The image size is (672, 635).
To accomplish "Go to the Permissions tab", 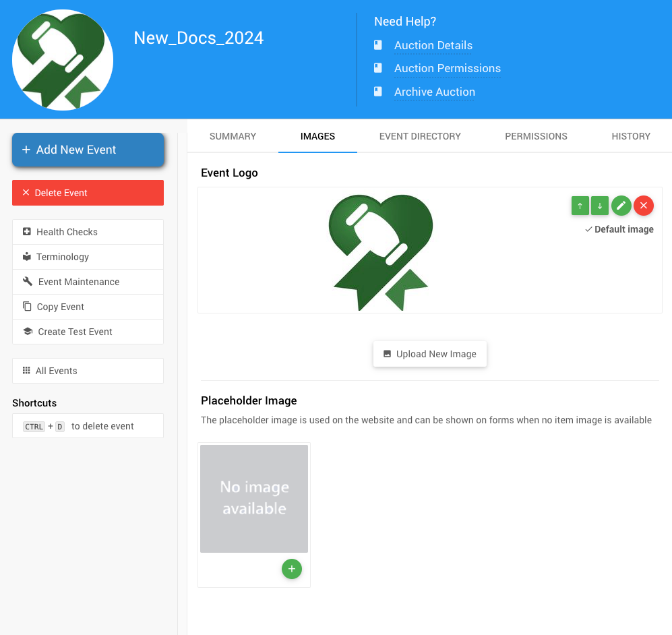I will coord(536,136).
